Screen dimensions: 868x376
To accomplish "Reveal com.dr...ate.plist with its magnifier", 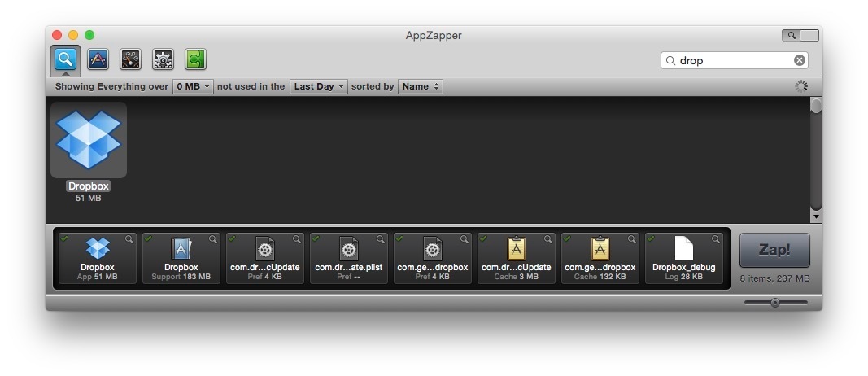I will coord(380,239).
